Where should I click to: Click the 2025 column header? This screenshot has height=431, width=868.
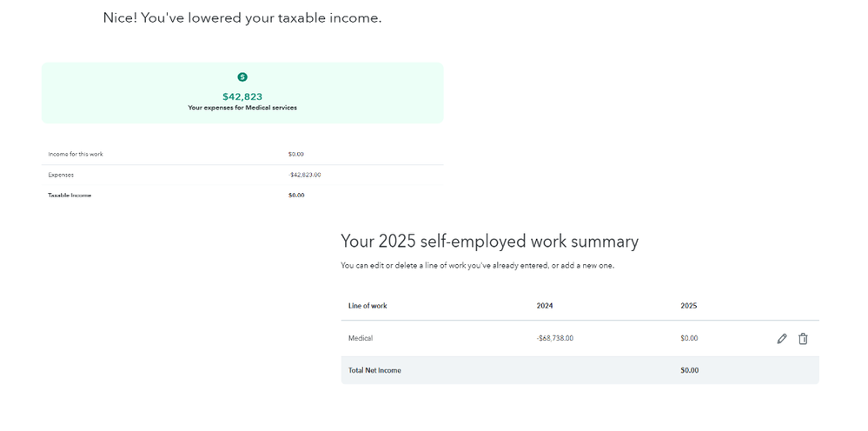(688, 306)
